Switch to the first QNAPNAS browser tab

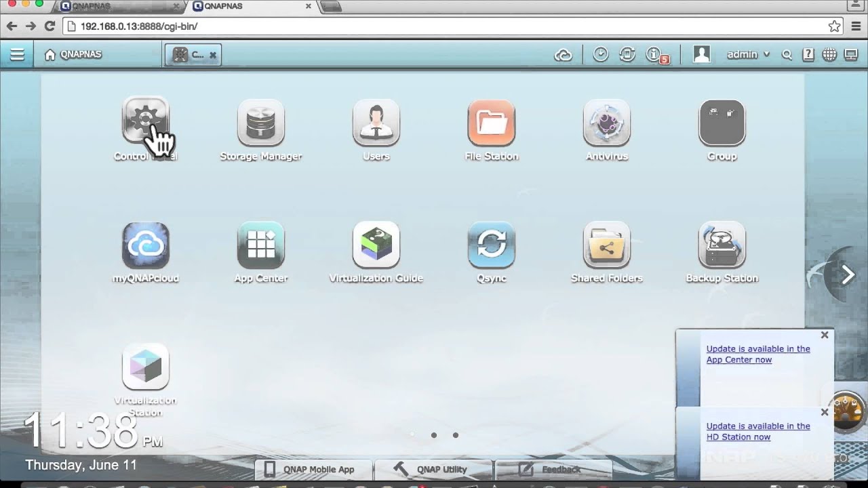pyautogui.click(x=118, y=6)
